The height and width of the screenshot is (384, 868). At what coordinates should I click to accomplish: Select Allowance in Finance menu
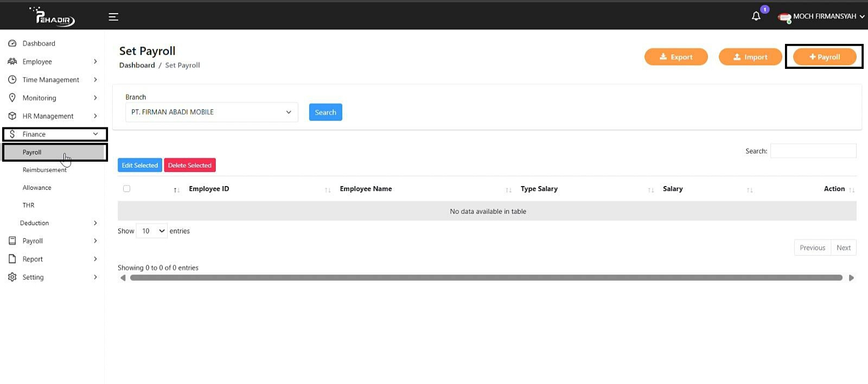click(x=37, y=188)
